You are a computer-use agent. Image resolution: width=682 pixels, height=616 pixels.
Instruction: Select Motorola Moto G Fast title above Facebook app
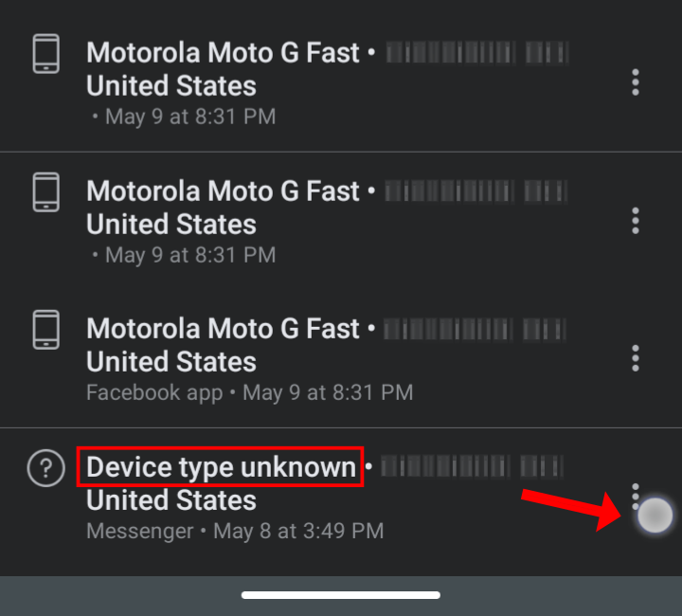pos(223,329)
